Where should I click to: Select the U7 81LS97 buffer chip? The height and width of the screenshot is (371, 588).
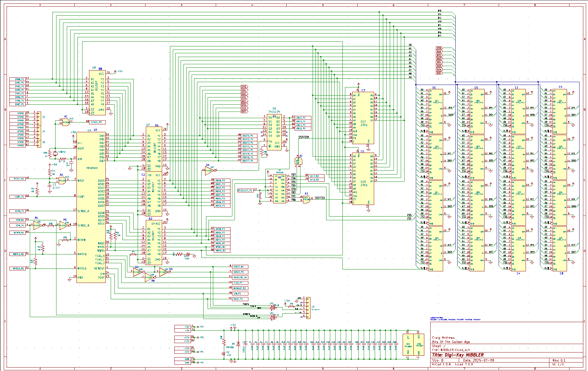(154, 148)
